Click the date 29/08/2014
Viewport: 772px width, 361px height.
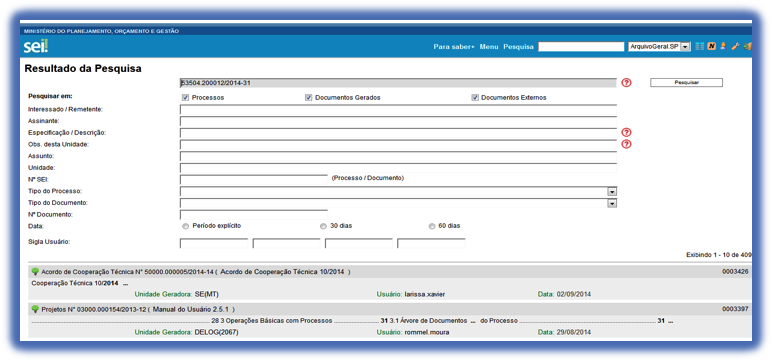[x=574, y=332]
